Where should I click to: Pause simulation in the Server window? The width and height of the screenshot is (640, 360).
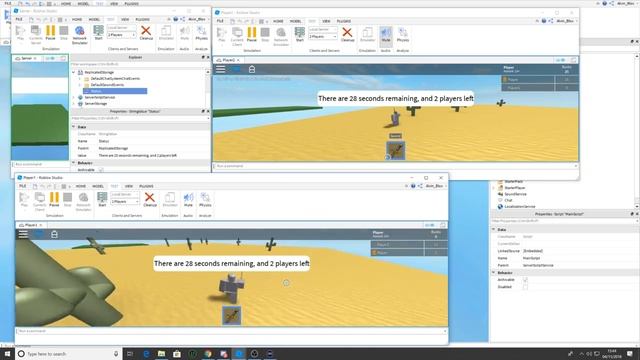50,32
